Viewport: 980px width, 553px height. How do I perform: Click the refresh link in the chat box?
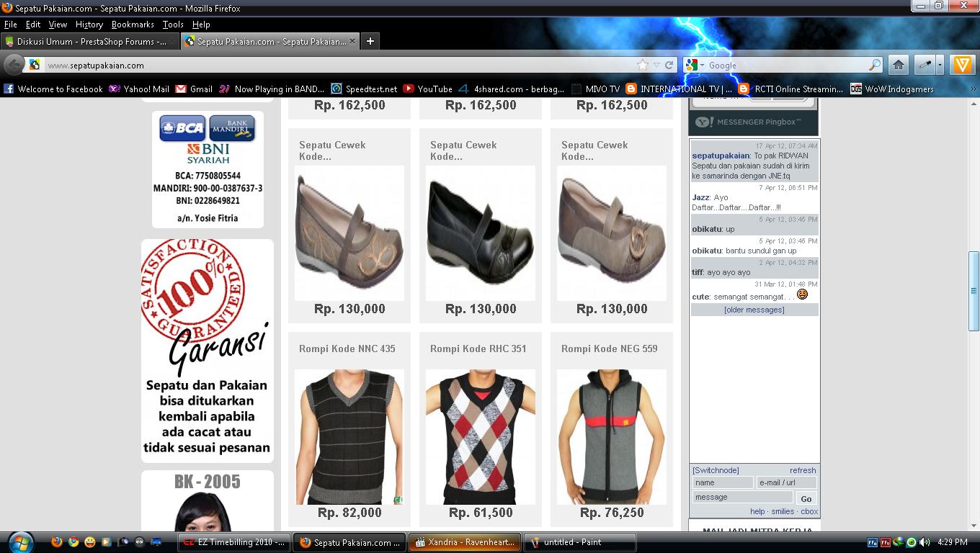click(803, 470)
